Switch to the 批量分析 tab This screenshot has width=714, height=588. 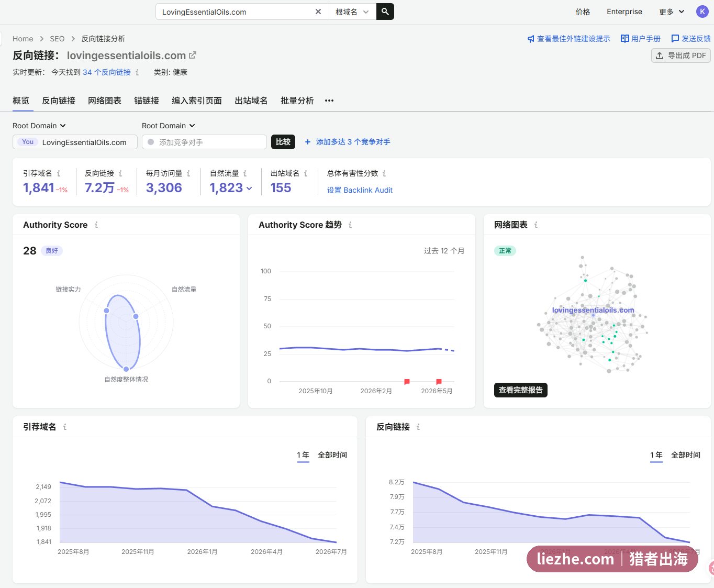[297, 101]
